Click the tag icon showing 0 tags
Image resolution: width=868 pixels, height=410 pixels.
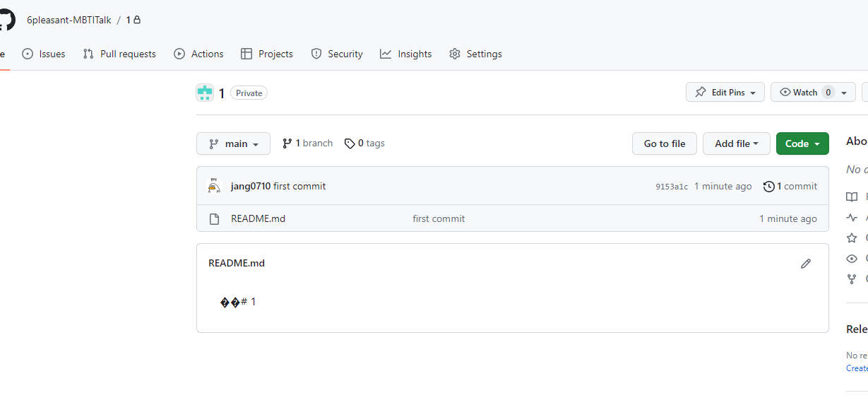350,143
